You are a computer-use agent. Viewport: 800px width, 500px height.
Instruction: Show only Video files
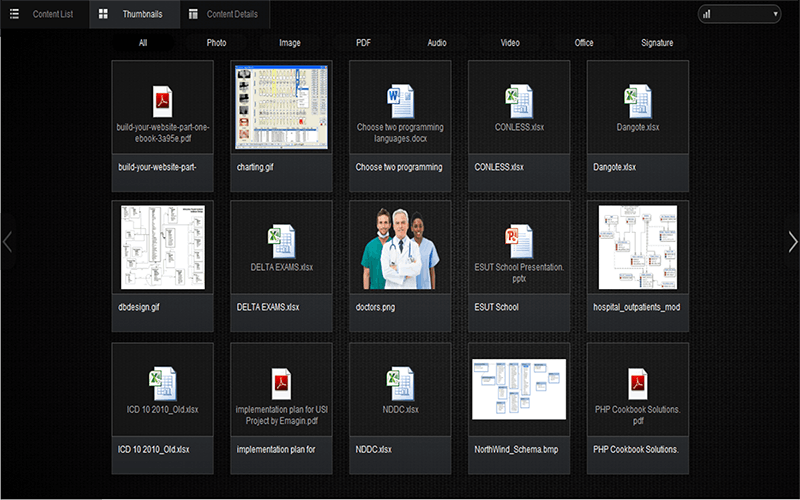[510, 43]
